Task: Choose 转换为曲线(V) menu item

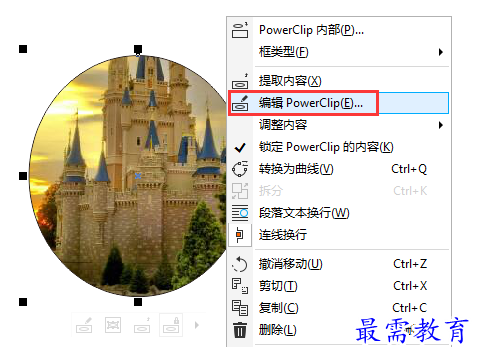Action: pyautogui.click(x=338, y=169)
